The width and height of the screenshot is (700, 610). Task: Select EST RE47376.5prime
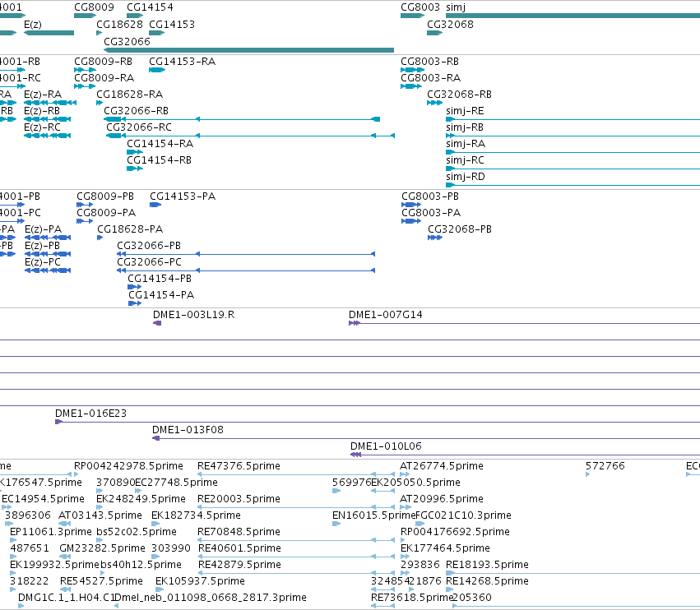tap(239, 466)
